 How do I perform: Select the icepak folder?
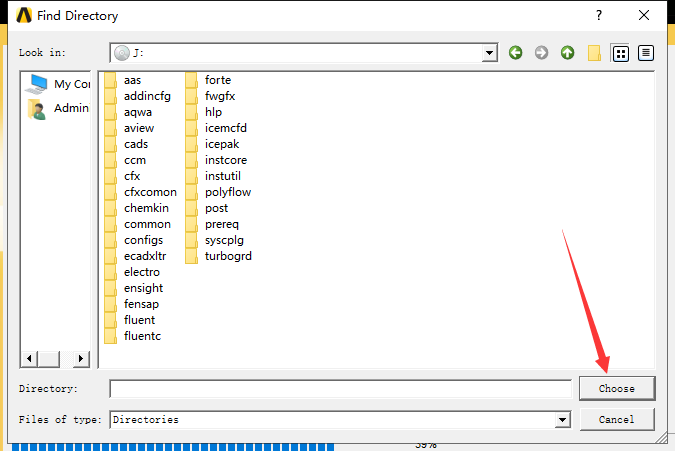pyautogui.click(x=212, y=144)
